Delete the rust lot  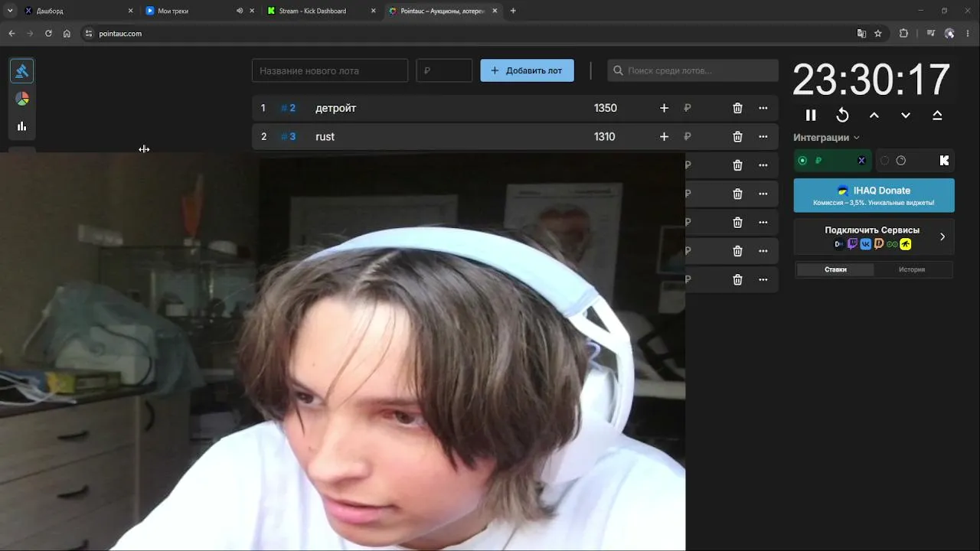737,136
